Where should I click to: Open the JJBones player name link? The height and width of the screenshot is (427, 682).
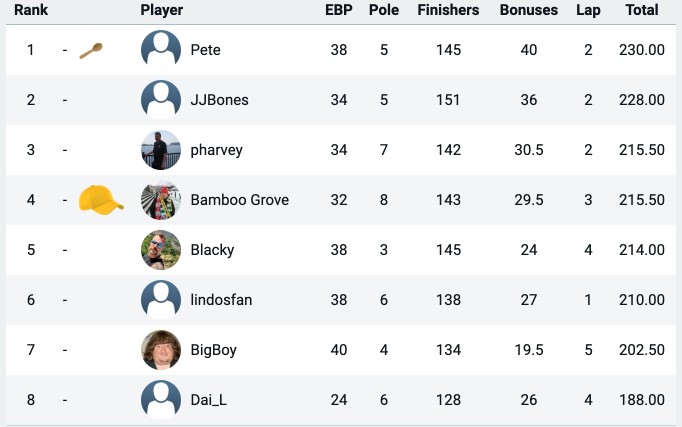[220, 100]
